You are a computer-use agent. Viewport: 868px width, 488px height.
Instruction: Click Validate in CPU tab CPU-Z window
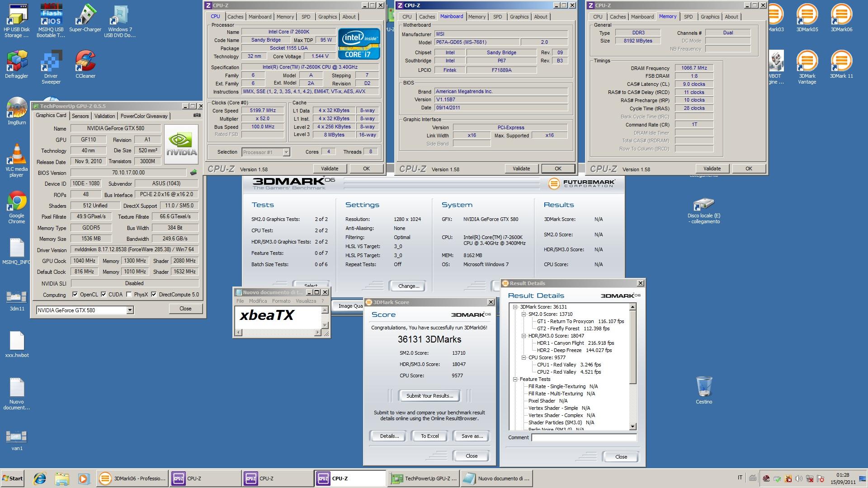330,169
